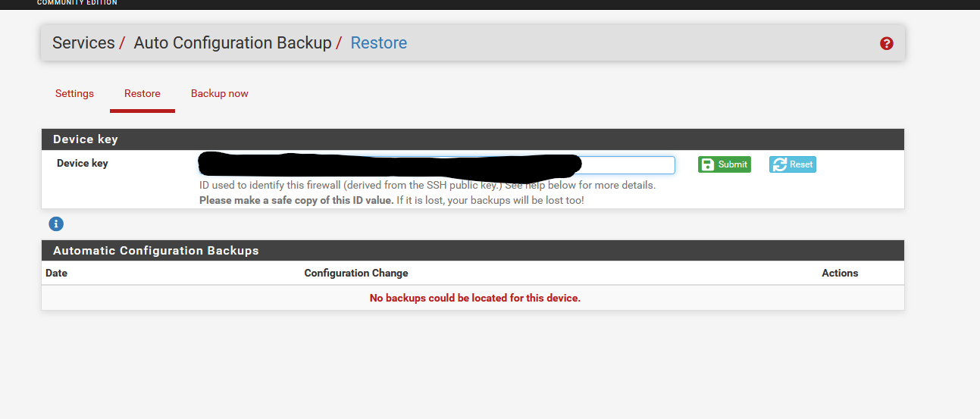This screenshot has height=419, width=980.
Task: Click the floppy disk icon on Submit
Action: (x=707, y=164)
